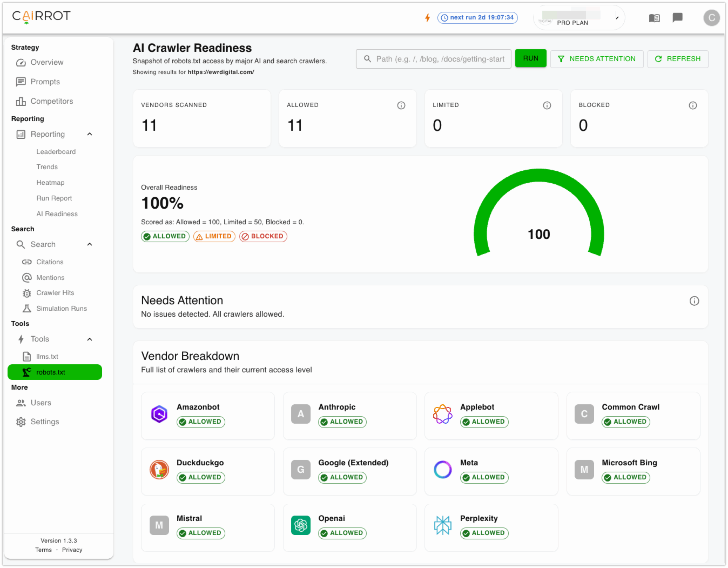Viewport: 728px width, 568px height.
Task: Click the Blocked card info icon
Action: click(693, 105)
